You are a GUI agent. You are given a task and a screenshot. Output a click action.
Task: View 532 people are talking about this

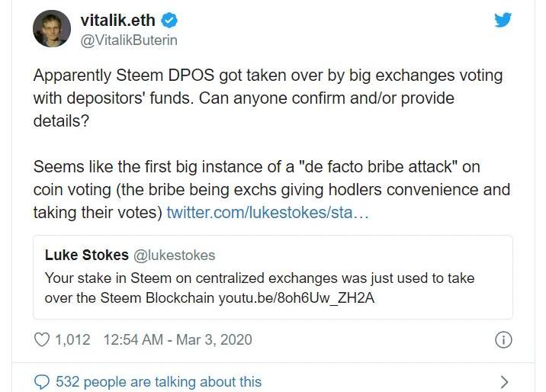click(x=159, y=381)
